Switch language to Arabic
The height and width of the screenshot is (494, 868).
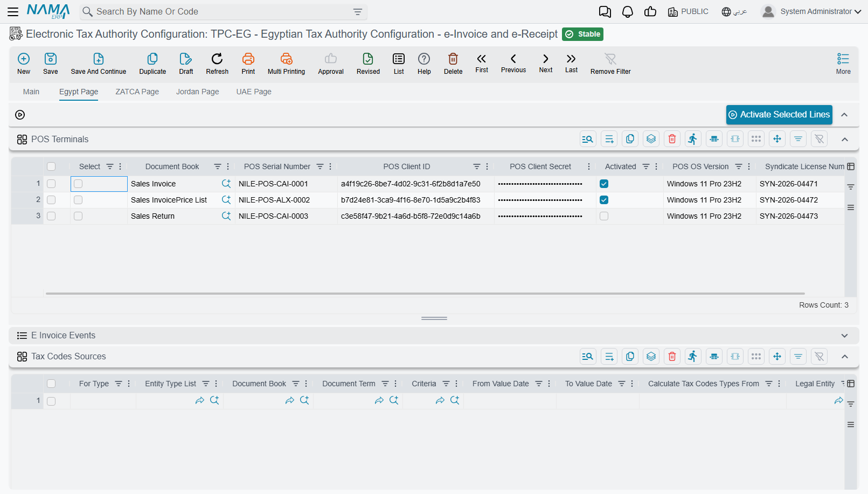pos(734,11)
